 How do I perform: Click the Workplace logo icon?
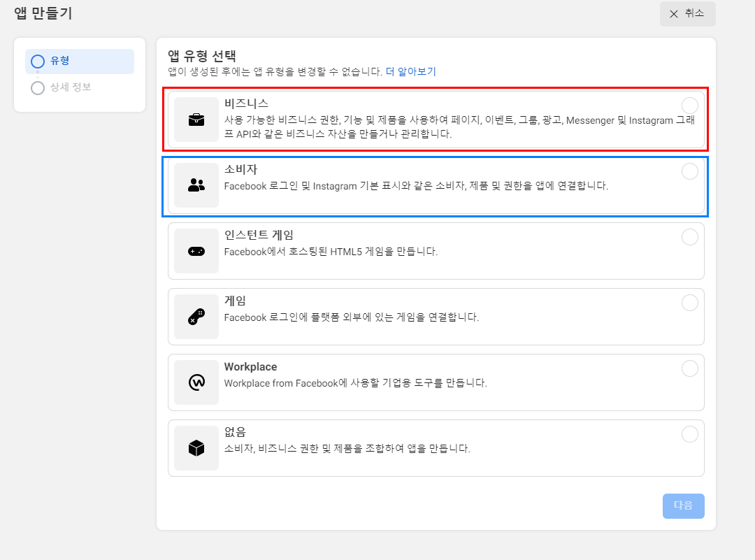point(196,382)
